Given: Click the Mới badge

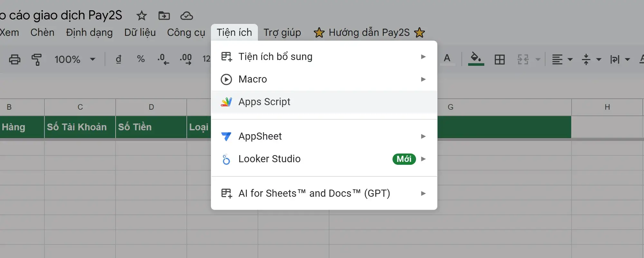Looking at the screenshot, I should coord(404,159).
